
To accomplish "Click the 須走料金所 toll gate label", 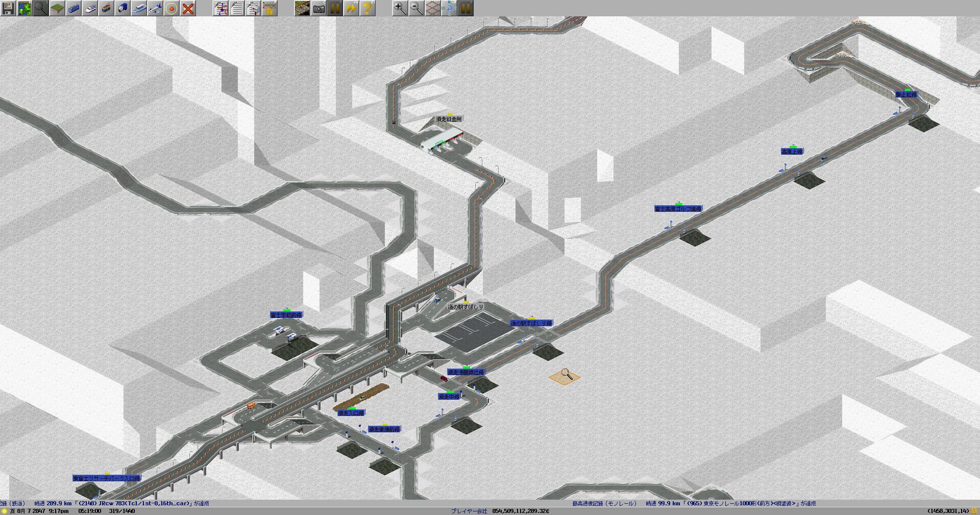I will click(449, 119).
